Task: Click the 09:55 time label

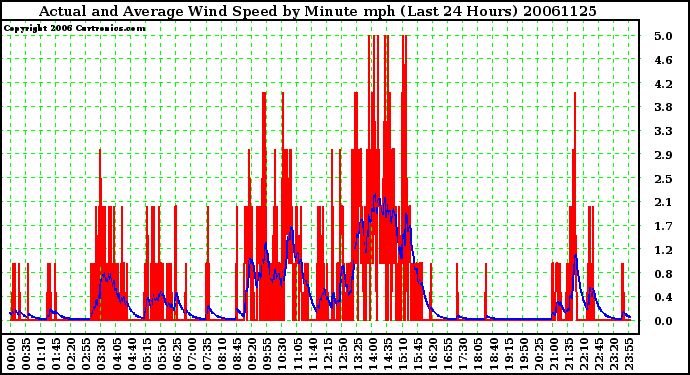Action: (267, 354)
